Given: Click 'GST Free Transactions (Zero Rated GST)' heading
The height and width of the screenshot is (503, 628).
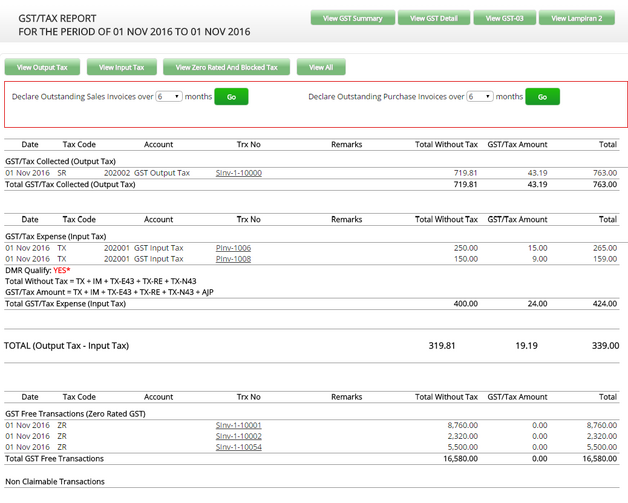Looking at the screenshot, I should pos(75,414).
